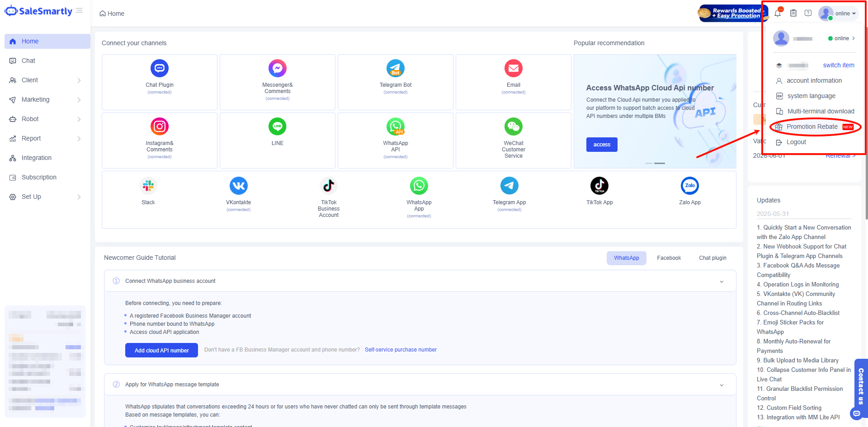Click the Custom Field Sorting update
Image resolution: width=868 pixels, height=427 pixels.
click(789, 408)
